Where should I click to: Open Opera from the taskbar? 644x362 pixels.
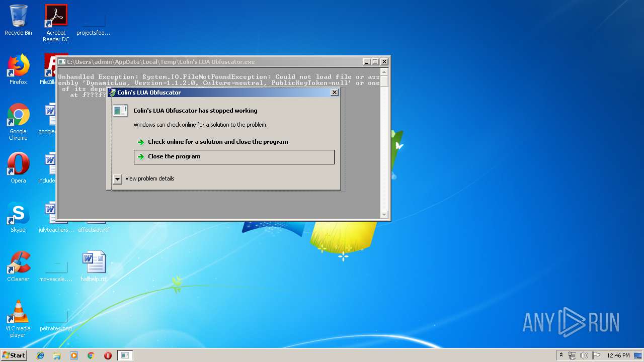(108, 355)
